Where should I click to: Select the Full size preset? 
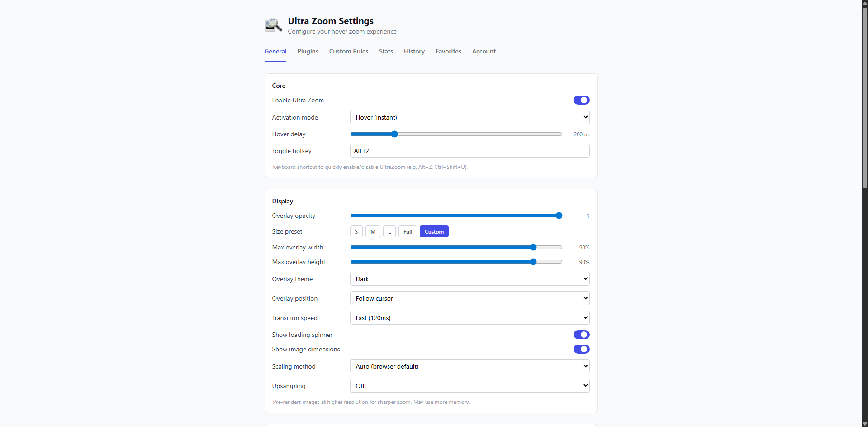pos(407,231)
